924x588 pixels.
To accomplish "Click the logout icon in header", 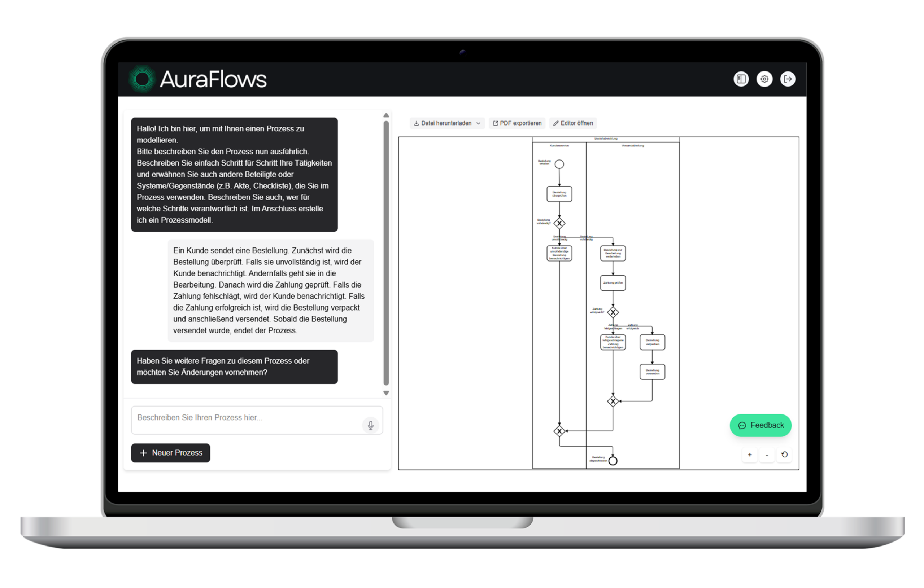I will [788, 79].
